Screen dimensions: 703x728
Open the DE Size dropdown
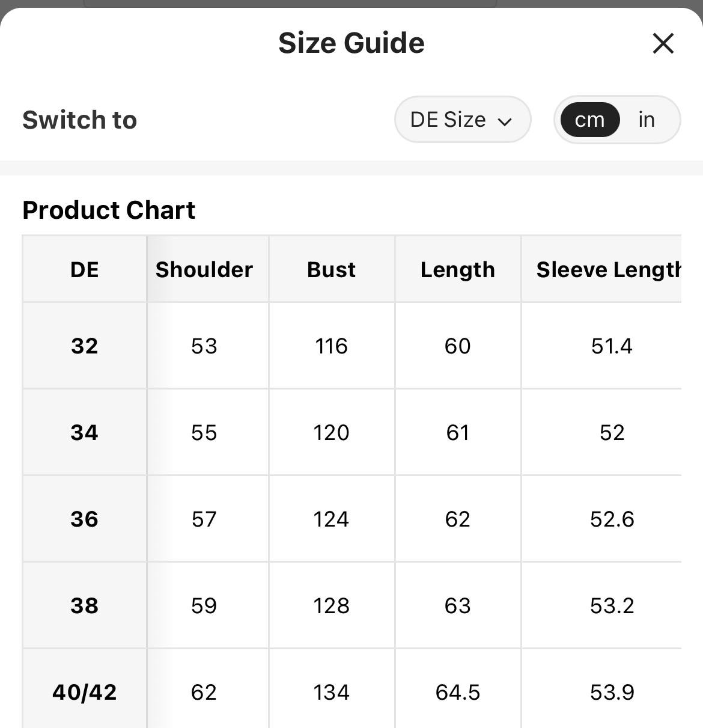click(463, 120)
